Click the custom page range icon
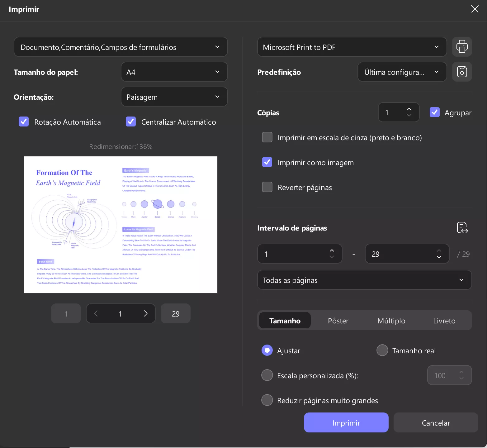Image resolution: width=487 pixels, height=448 pixels. point(462,228)
